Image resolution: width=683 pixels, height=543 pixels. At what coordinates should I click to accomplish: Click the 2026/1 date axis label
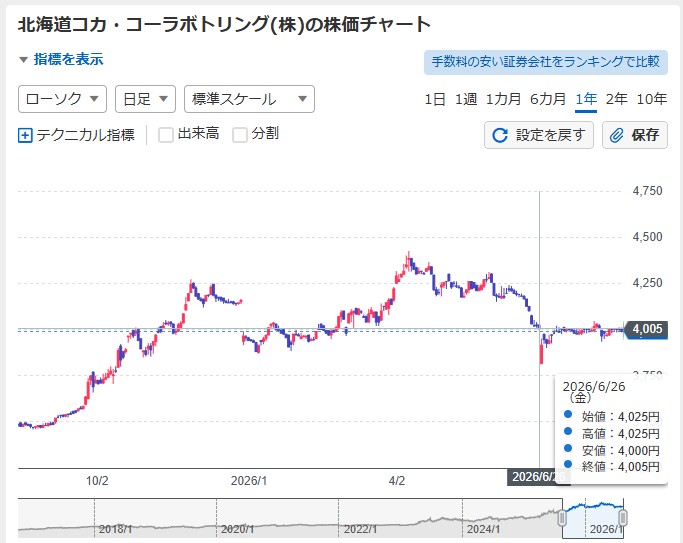(x=249, y=481)
